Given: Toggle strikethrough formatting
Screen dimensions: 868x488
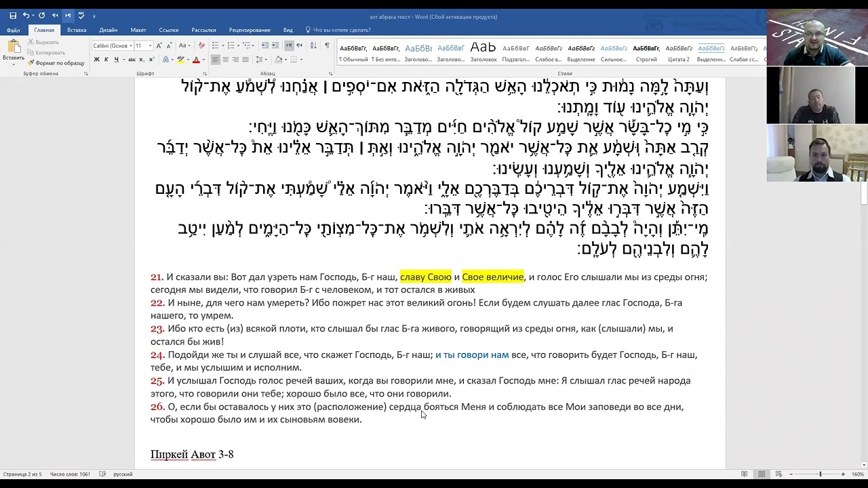Looking at the screenshot, I should click(x=130, y=60).
